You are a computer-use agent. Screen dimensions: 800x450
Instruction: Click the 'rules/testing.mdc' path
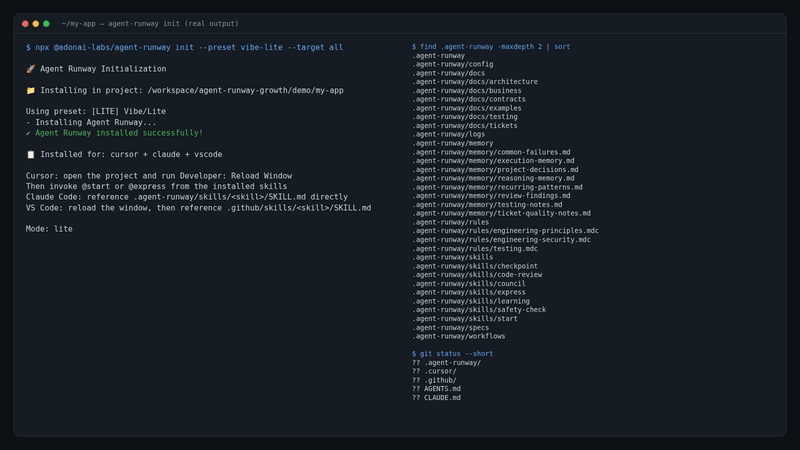[x=475, y=249]
